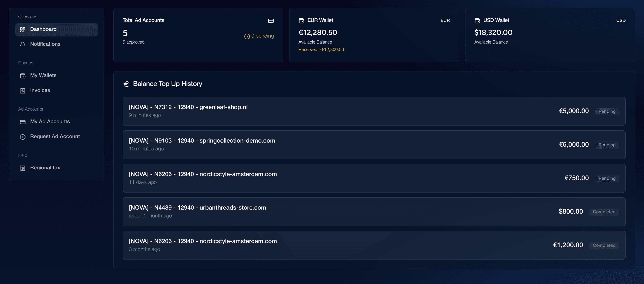
Task: Click the Pending badge on €750.00 row
Action: point(607,178)
